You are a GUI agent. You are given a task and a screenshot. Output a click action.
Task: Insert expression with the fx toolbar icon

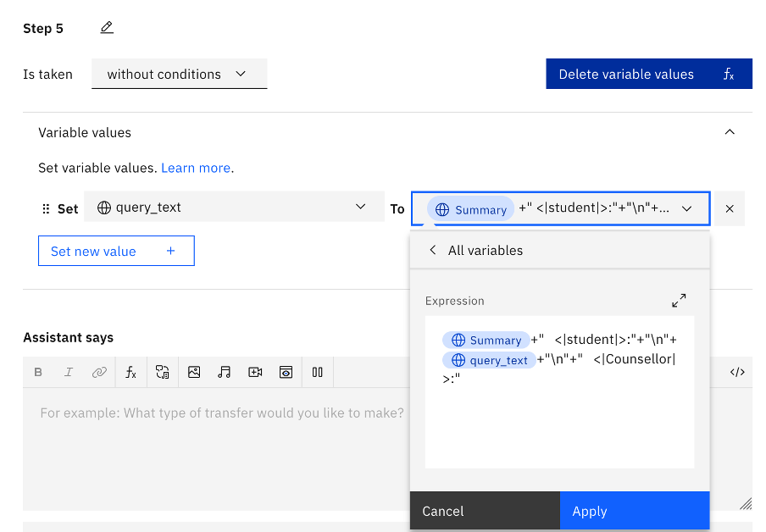pos(130,372)
